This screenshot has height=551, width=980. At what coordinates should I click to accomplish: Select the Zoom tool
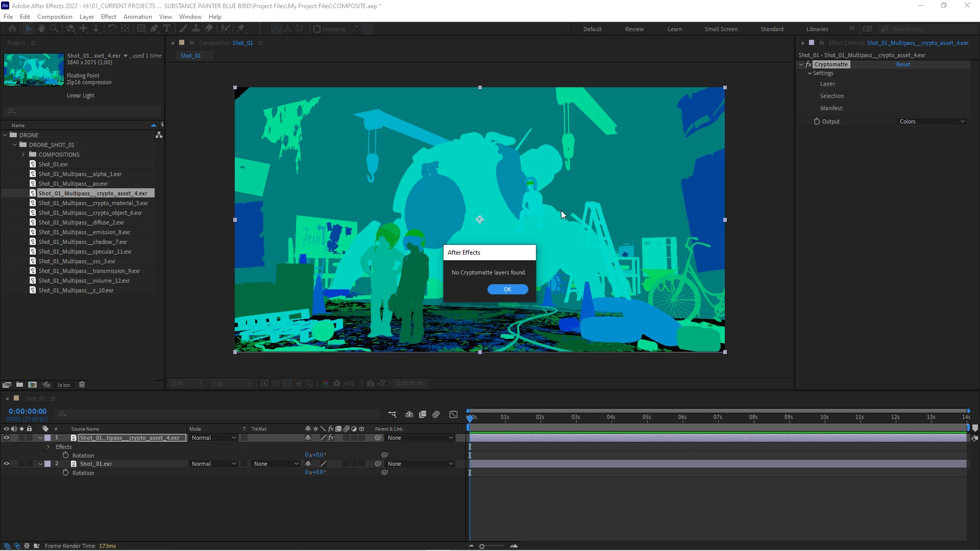coord(54,29)
